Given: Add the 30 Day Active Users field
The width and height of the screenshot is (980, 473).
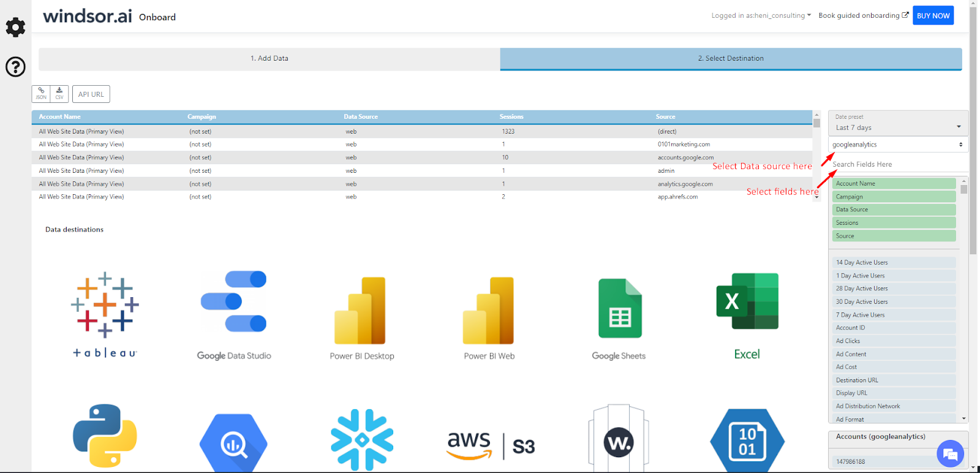Looking at the screenshot, I should pyautogui.click(x=894, y=302).
